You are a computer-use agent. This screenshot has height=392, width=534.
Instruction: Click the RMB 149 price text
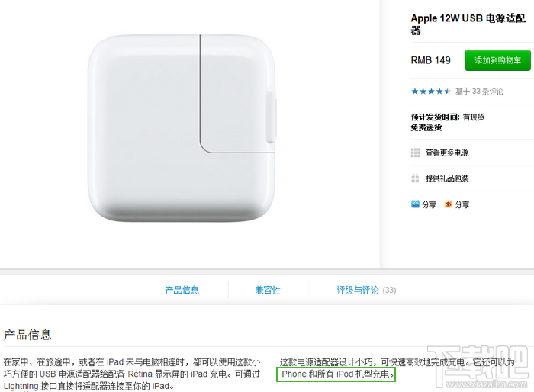(x=430, y=60)
